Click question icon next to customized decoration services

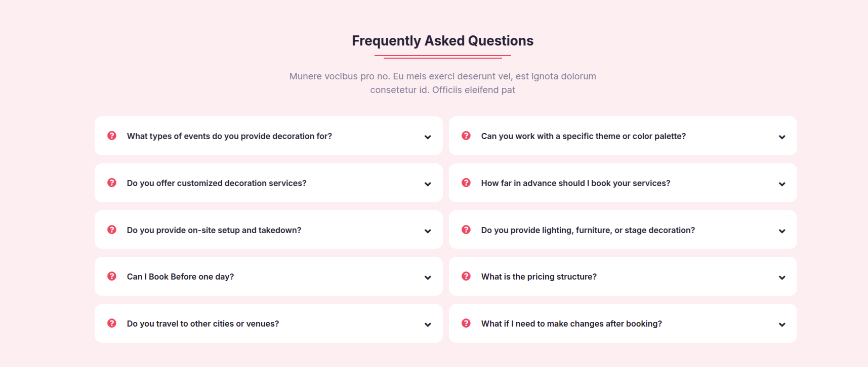(112, 182)
